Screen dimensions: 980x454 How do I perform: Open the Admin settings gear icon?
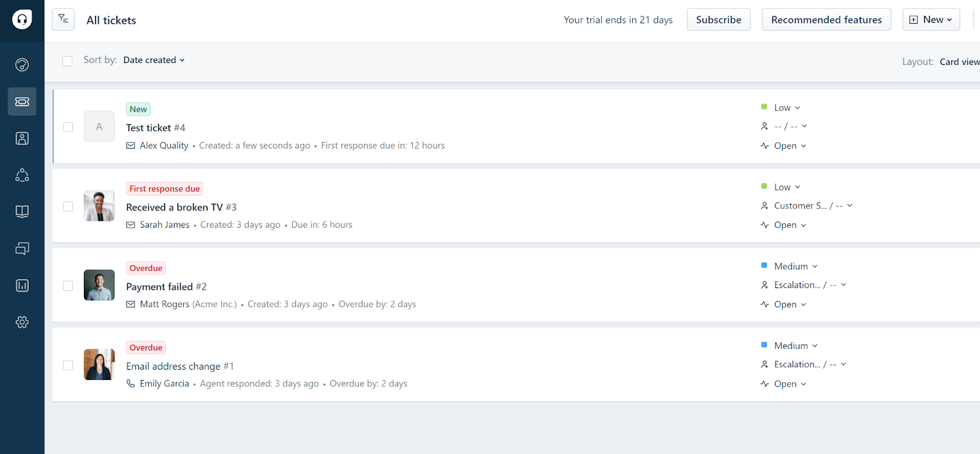pyautogui.click(x=22, y=322)
